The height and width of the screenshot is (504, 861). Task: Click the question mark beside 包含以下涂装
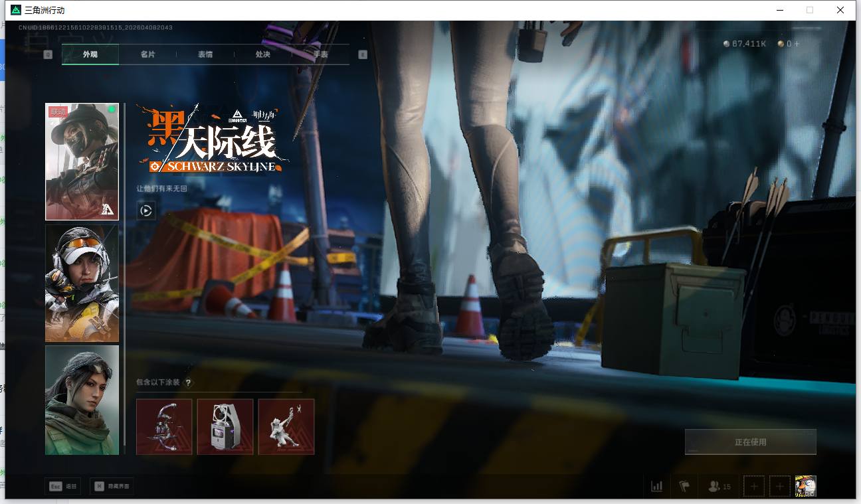(189, 382)
